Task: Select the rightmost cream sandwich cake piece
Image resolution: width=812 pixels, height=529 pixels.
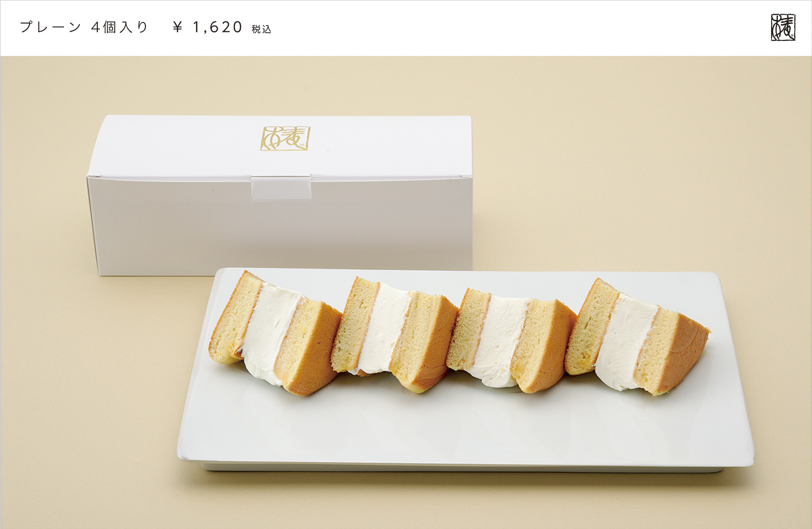Action: pos(636,337)
